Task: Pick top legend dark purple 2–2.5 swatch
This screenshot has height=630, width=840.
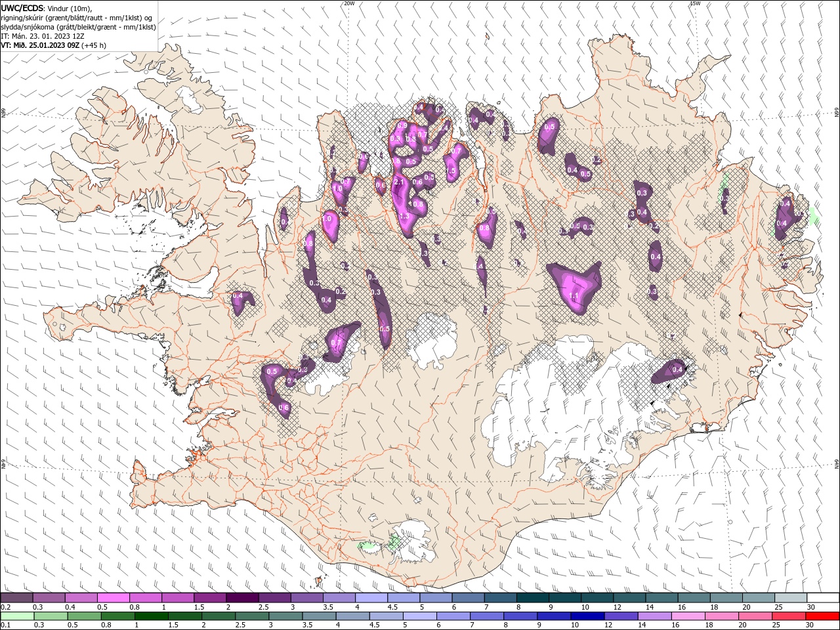Action: click(242, 598)
